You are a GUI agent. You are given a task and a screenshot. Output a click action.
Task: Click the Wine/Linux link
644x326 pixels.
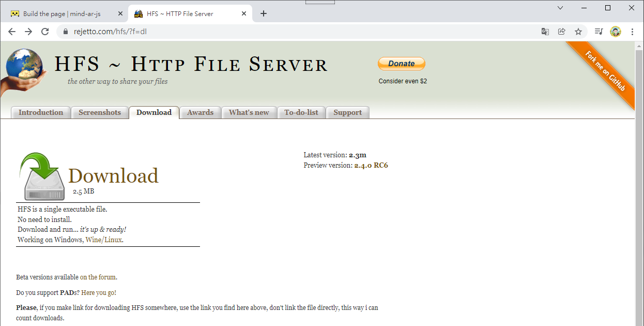click(104, 240)
